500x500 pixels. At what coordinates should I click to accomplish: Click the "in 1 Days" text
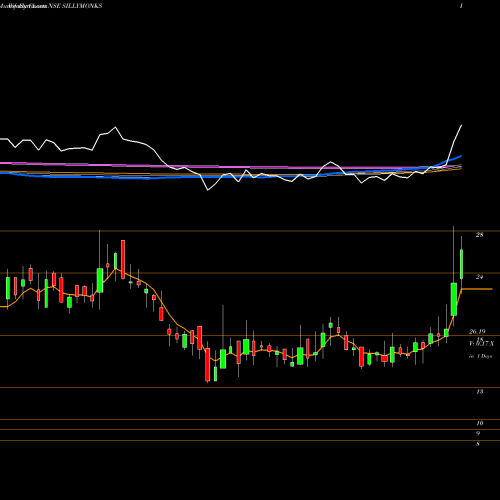[480, 356]
